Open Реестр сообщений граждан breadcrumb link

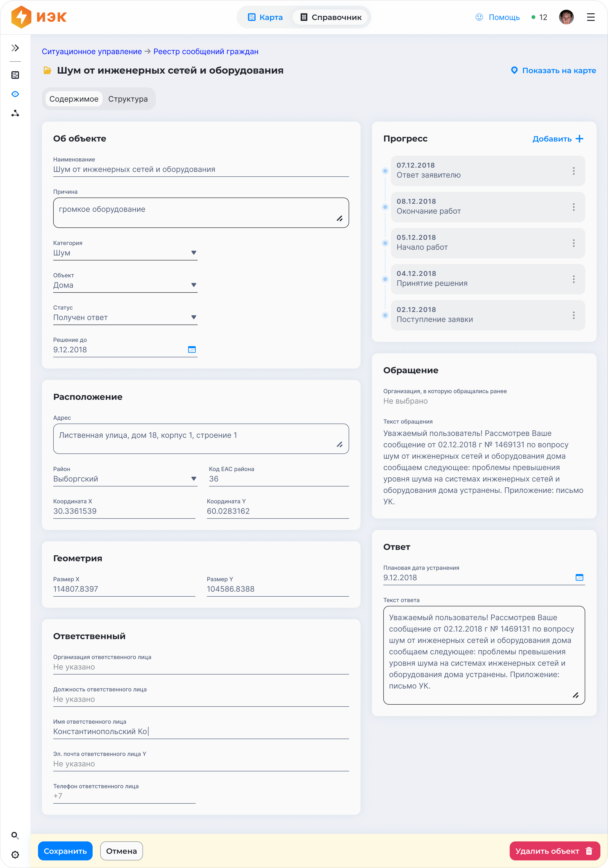click(206, 52)
